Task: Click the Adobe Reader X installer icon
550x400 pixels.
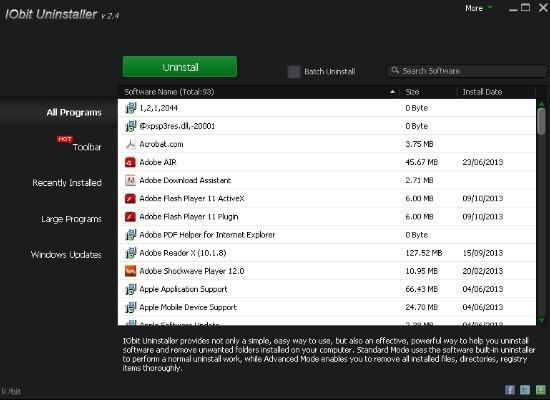Action: click(130, 253)
